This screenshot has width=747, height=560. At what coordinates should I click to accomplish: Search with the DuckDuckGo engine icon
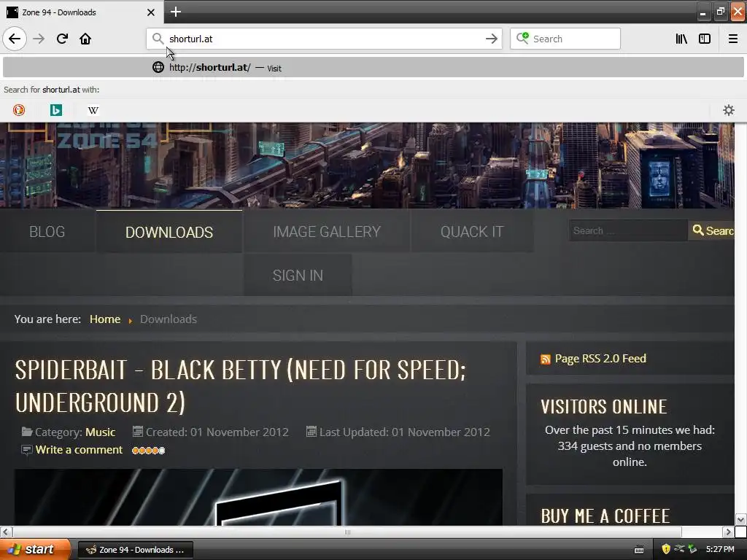click(x=18, y=111)
